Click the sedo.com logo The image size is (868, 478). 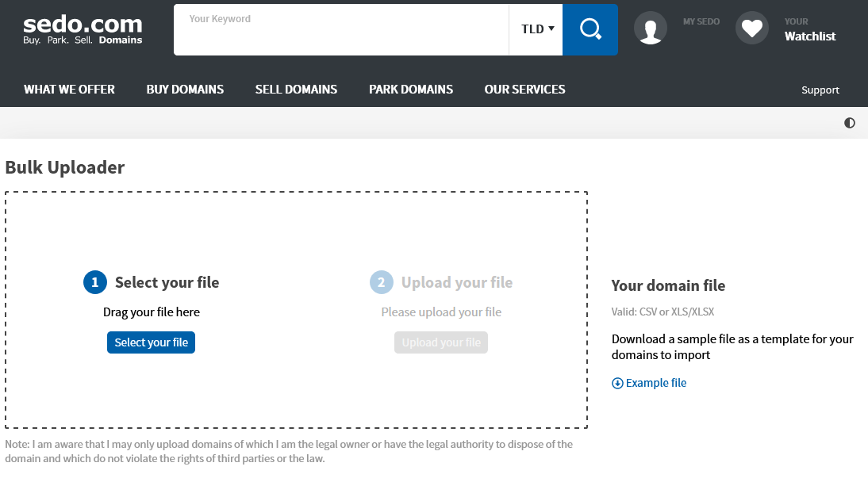pyautogui.click(x=83, y=29)
